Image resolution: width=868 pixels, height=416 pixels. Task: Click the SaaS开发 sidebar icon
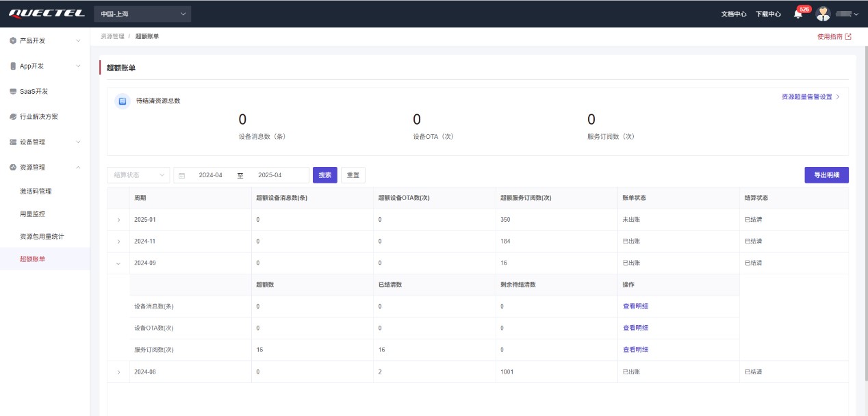tap(13, 92)
